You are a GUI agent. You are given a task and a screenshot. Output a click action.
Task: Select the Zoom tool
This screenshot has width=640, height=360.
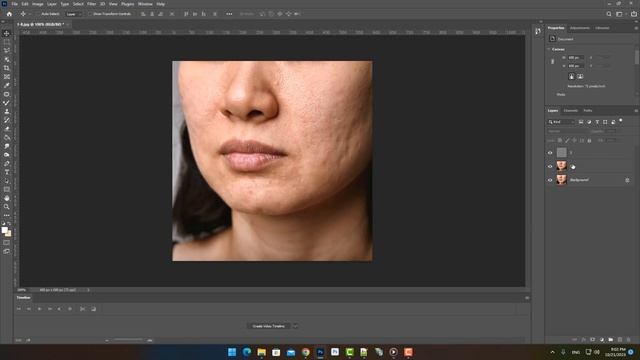[7, 207]
